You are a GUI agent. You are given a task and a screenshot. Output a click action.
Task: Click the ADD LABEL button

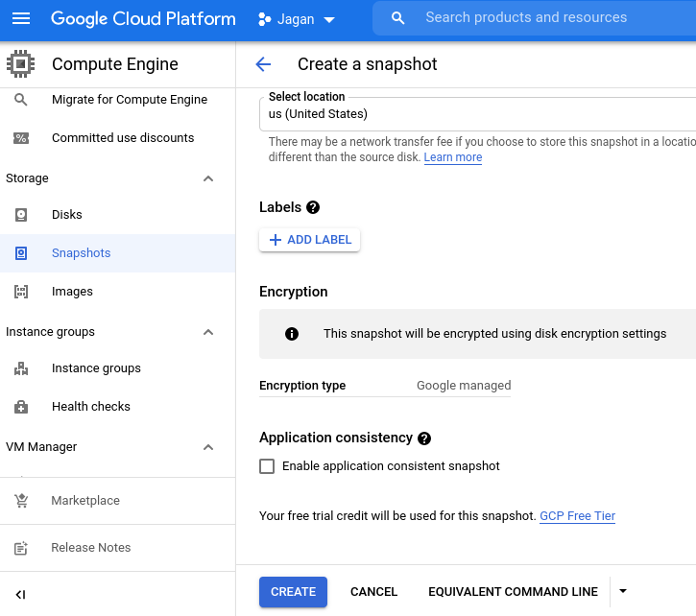(x=309, y=240)
